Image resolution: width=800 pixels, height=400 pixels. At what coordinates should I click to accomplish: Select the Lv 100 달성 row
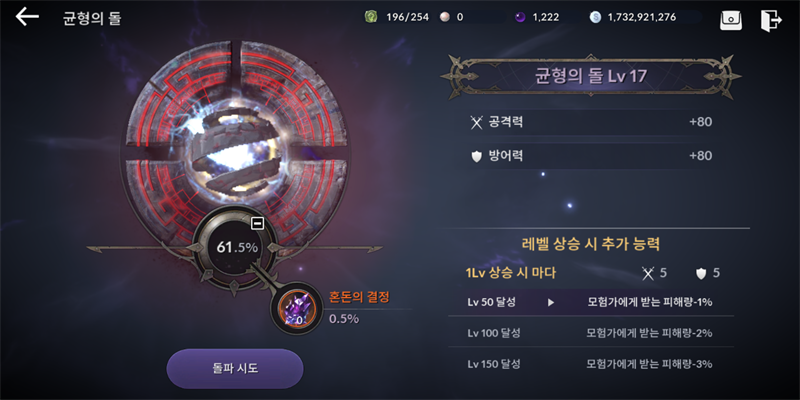point(591,333)
